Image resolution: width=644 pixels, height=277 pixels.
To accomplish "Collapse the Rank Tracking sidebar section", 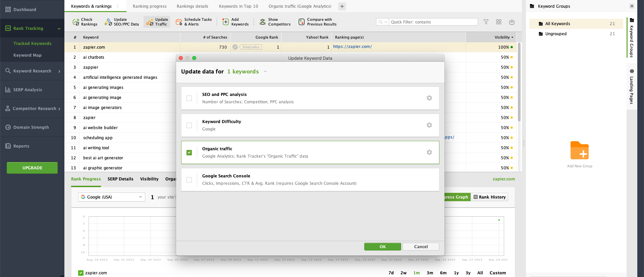I will [59, 29].
